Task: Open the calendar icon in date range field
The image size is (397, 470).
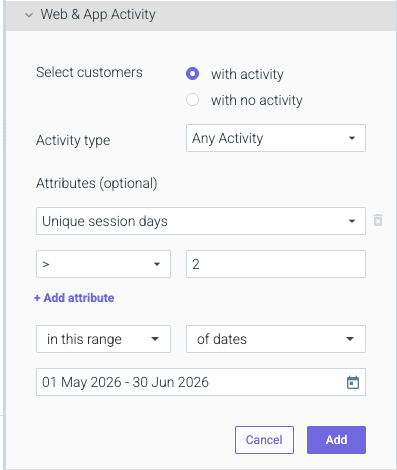Action: pos(353,382)
